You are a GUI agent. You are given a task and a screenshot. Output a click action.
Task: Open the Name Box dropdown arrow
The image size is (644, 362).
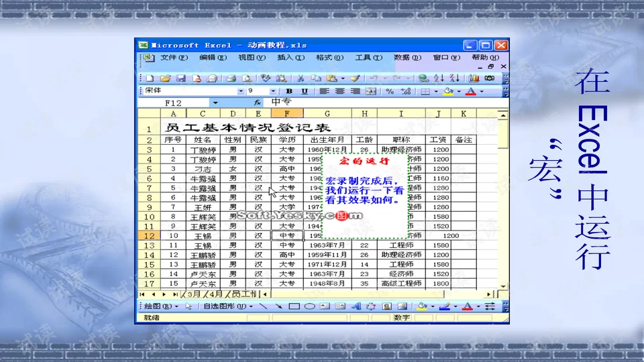(215, 103)
